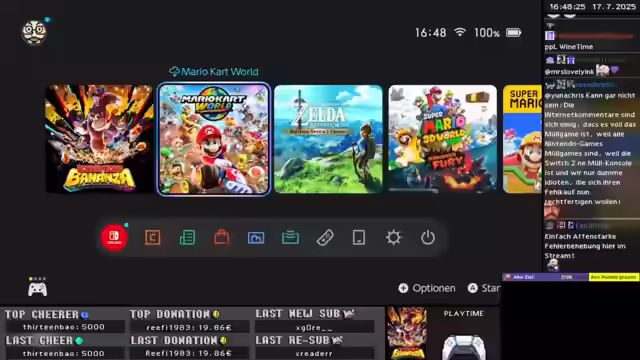Viewport: 640px width, 360px height.
Task: Select the Donkey Kong Bananza game tile
Action: (99, 139)
